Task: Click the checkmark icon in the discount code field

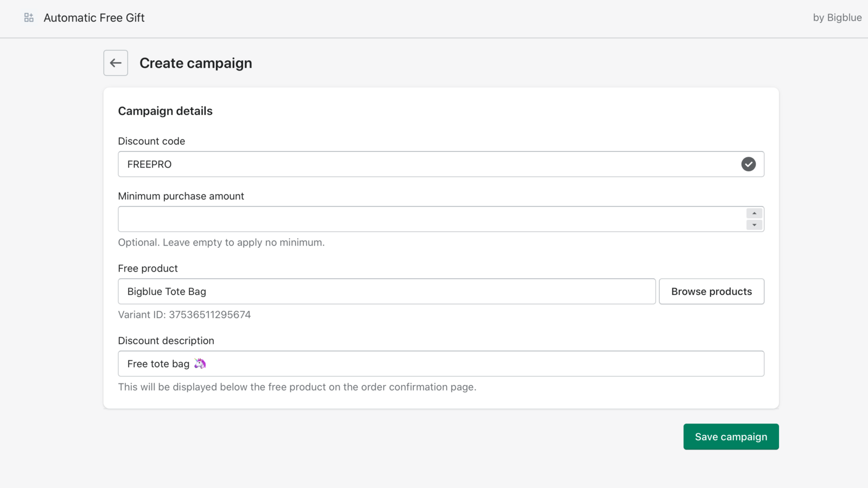Action: (749, 164)
